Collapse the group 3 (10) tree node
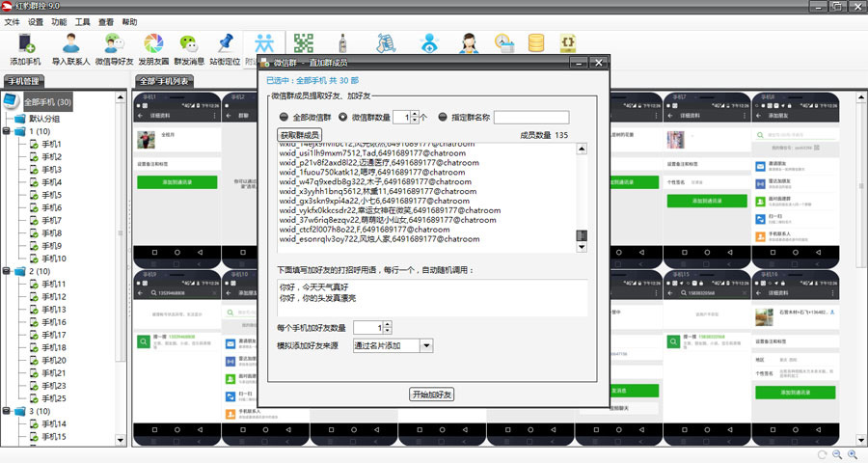Image resolution: width=868 pixels, height=463 pixels. coord(6,412)
